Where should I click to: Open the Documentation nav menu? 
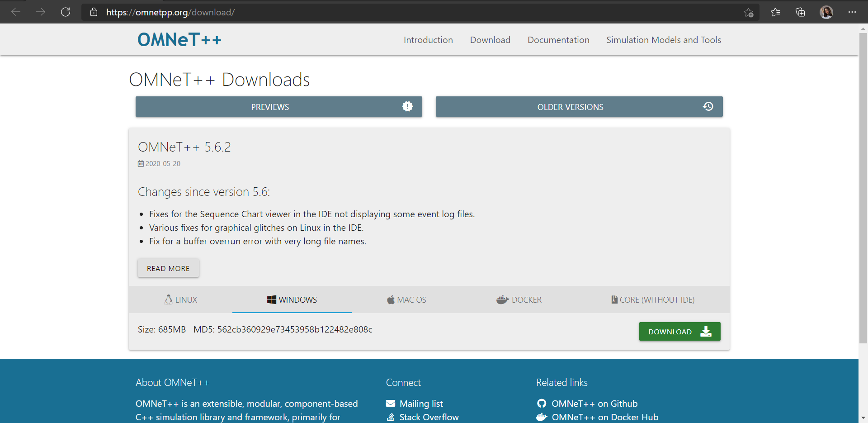558,40
